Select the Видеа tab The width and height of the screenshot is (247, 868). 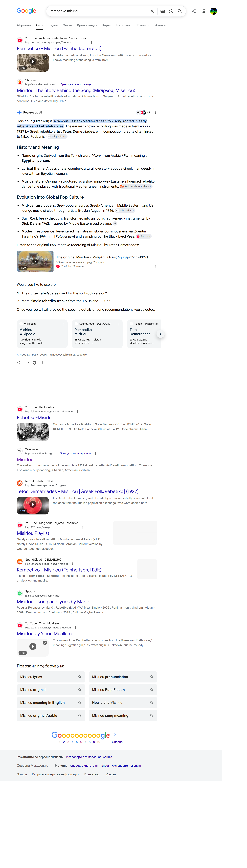tap(53, 25)
